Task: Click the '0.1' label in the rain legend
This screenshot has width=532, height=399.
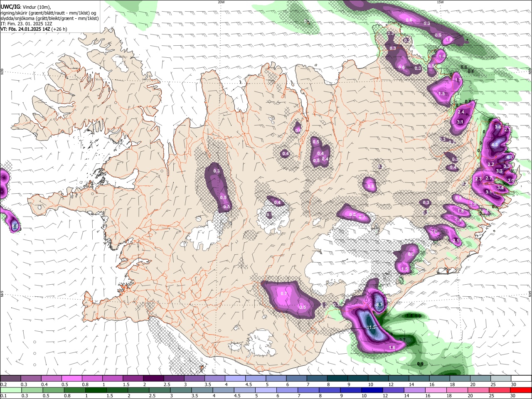Action: point(3,396)
